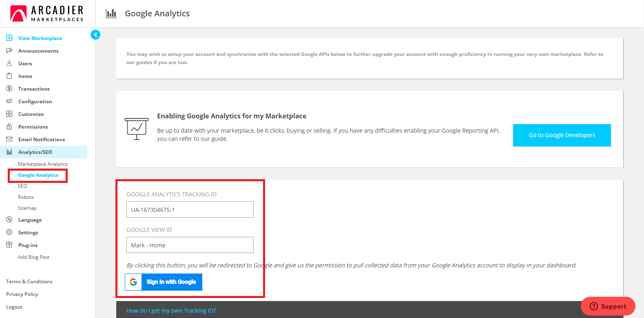Open the Transactions section
The width and height of the screenshot is (644, 318).
point(34,89)
